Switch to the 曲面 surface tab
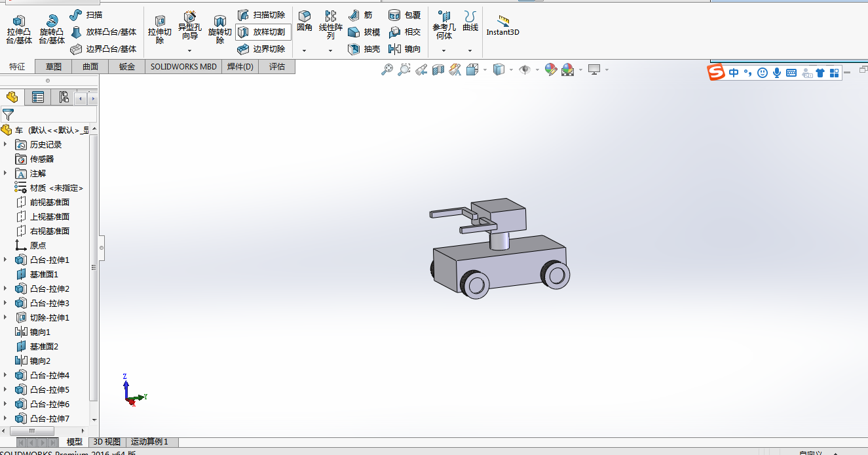The image size is (868, 455). pos(90,66)
